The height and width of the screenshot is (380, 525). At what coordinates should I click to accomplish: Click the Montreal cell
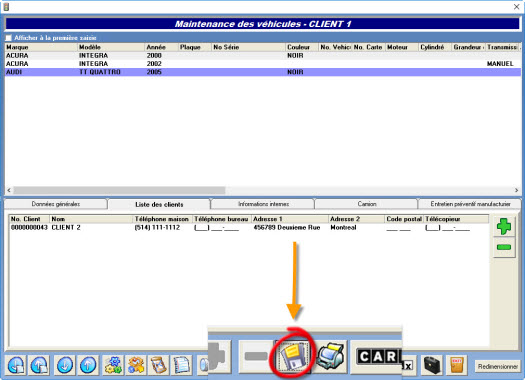coord(343,227)
